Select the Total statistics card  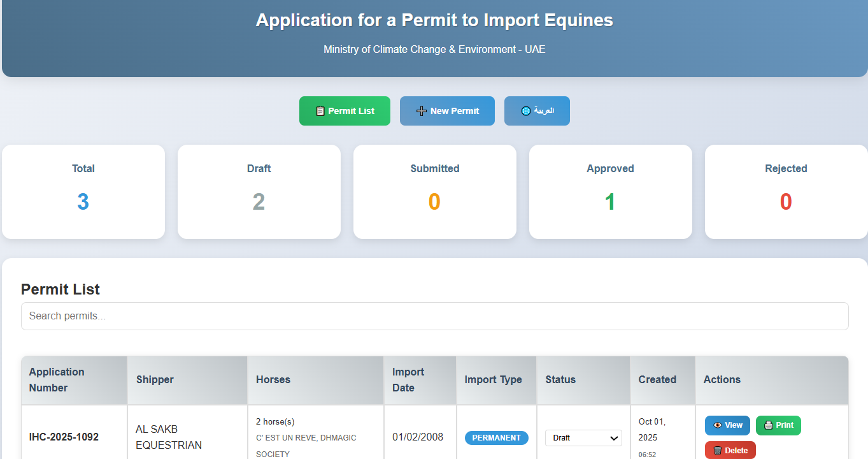point(83,191)
